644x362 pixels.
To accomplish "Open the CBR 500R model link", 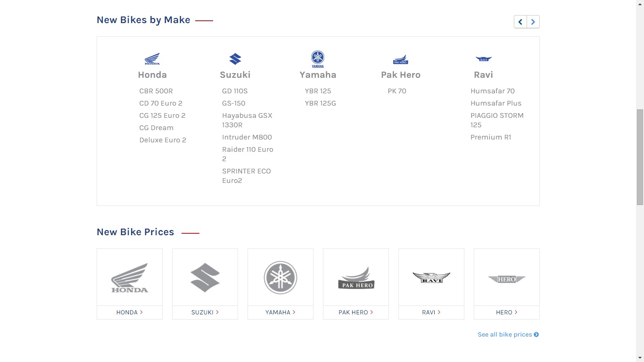I will click(x=156, y=91).
